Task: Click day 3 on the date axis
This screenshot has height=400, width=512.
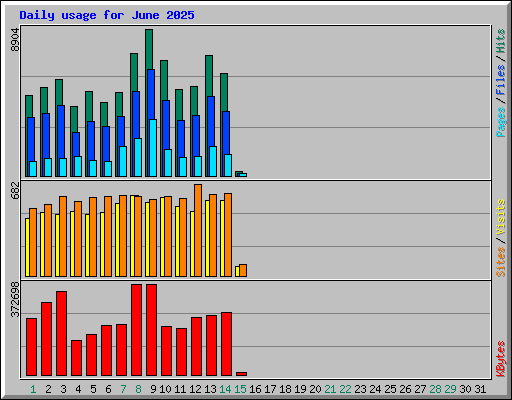Action: click(x=63, y=389)
